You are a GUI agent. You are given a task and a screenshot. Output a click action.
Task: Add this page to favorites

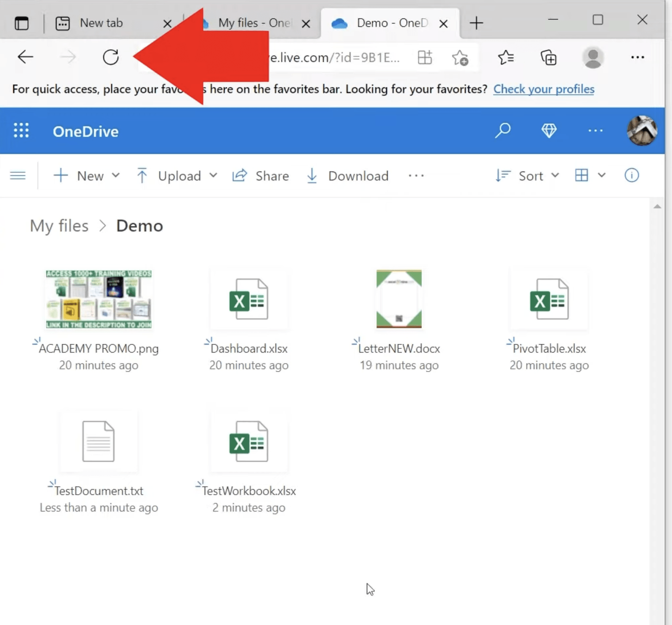[460, 57]
